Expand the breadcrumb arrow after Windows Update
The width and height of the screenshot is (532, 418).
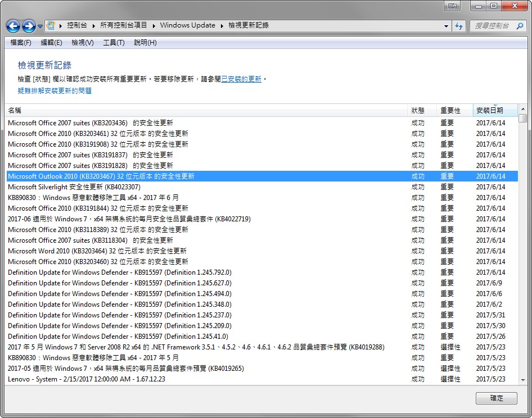click(x=222, y=25)
